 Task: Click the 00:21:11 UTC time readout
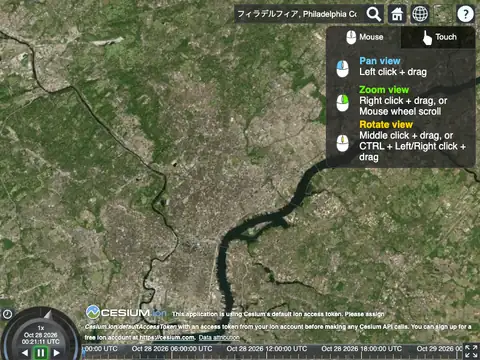(41, 342)
